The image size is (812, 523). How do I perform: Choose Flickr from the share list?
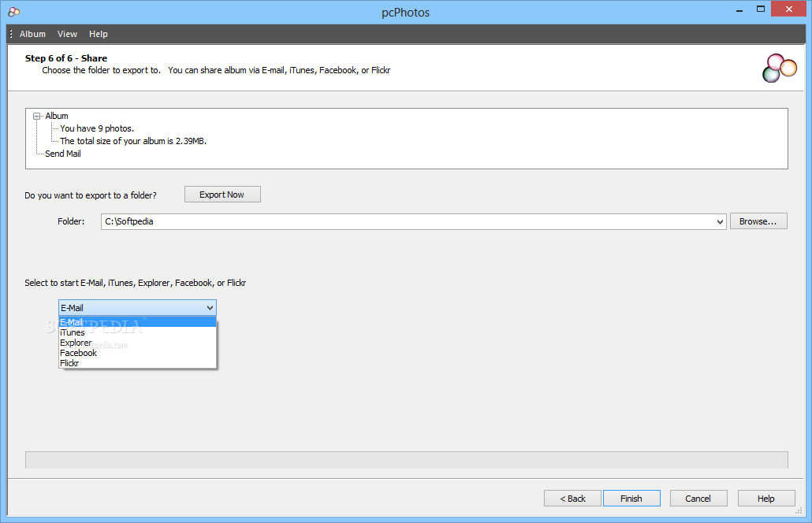(x=137, y=363)
